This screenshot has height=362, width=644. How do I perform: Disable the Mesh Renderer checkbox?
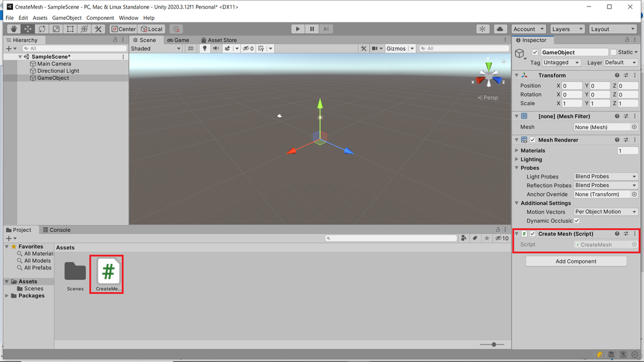tap(533, 139)
